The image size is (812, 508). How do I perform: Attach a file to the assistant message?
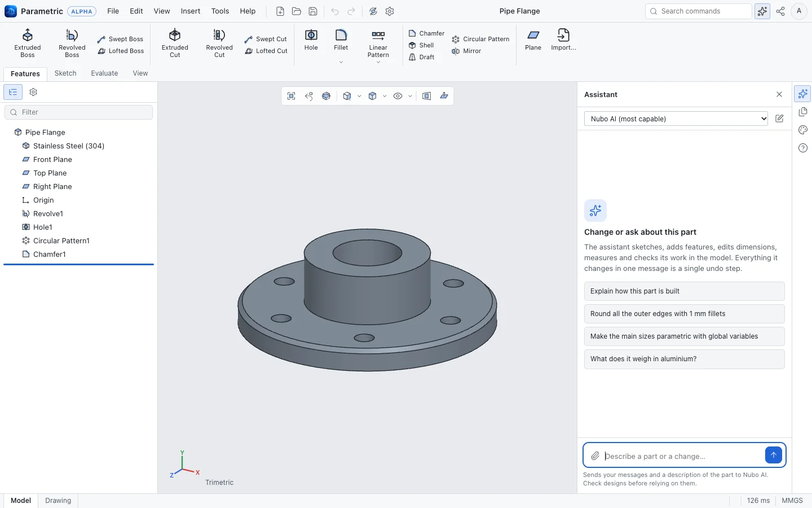pyautogui.click(x=595, y=456)
